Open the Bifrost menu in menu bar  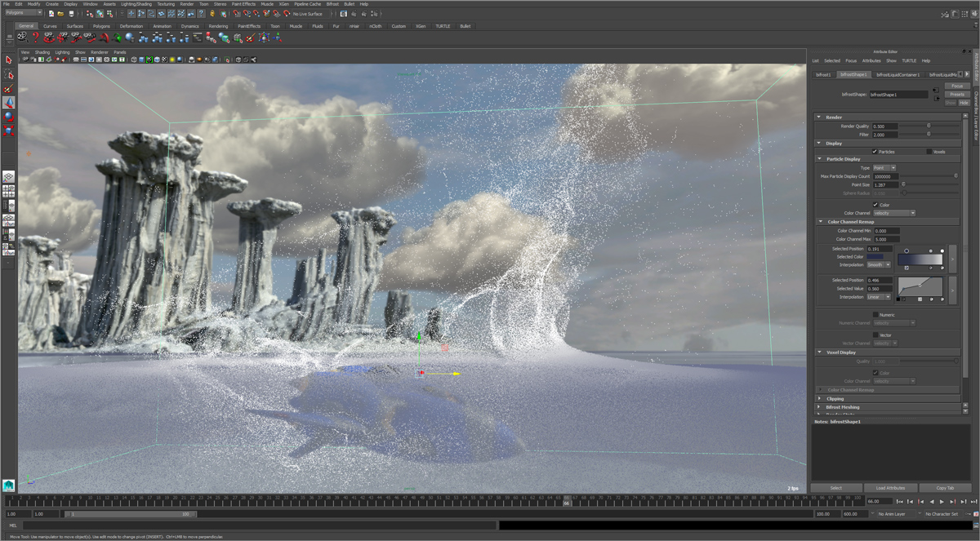[x=332, y=4]
